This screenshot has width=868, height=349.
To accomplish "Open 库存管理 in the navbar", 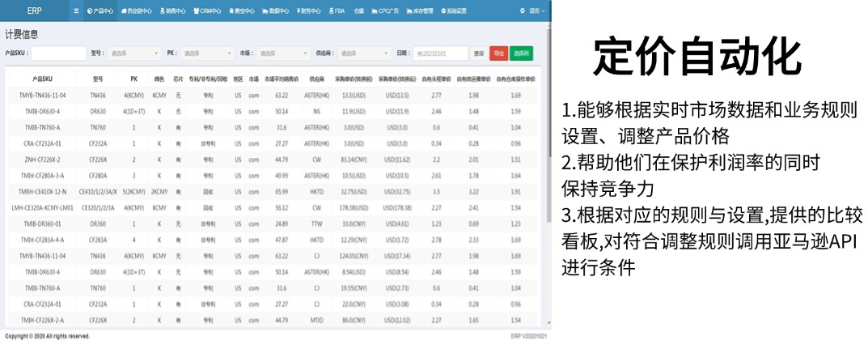I will [x=421, y=11].
